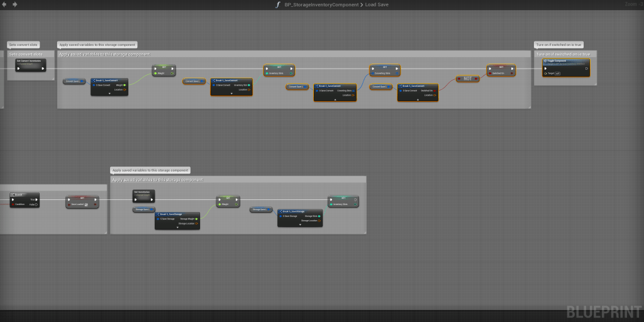
Task: Click the function icon beside the breadcrumb
Action: (x=278, y=4)
